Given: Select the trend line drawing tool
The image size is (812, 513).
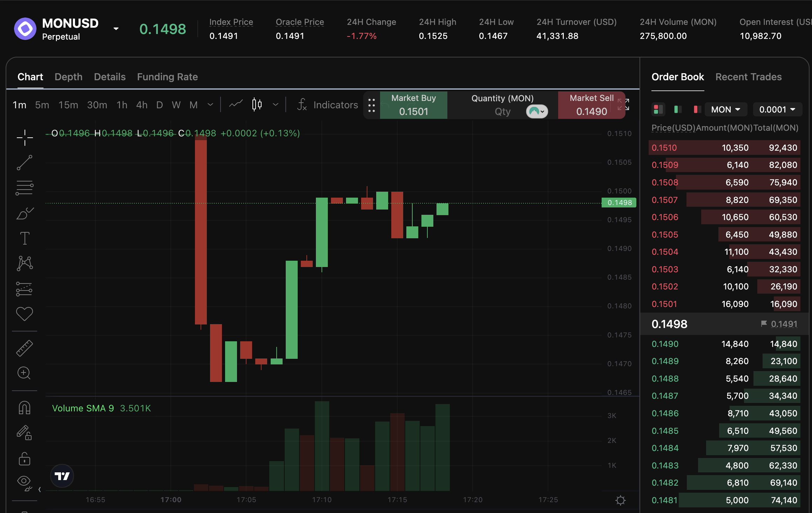Looking at the screenshot, I should [25, 163].
